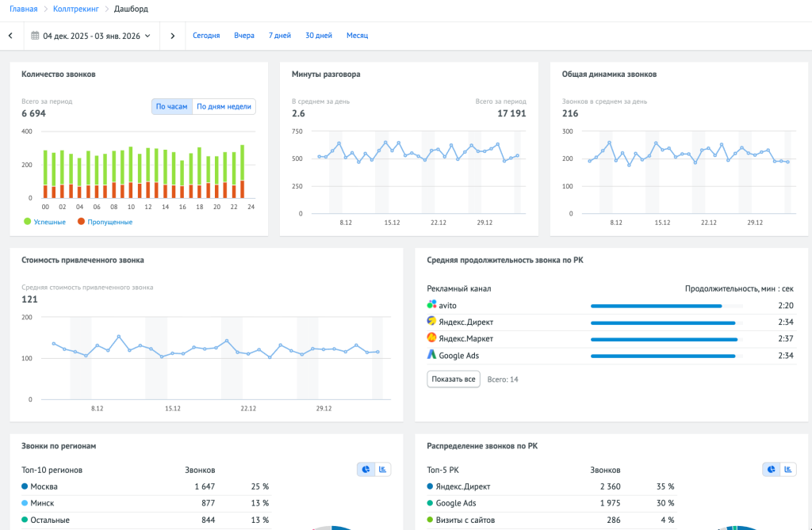Click the previous period arrow

10,36
